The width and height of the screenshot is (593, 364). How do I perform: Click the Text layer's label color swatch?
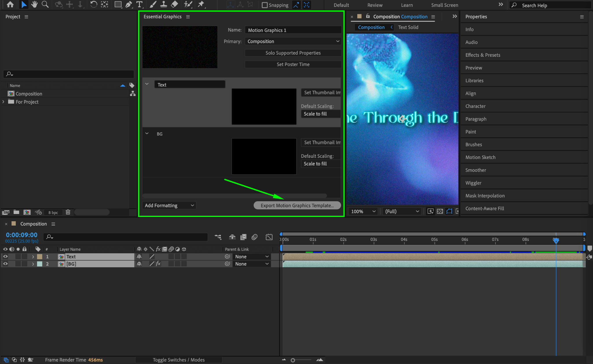pos(40,257)
